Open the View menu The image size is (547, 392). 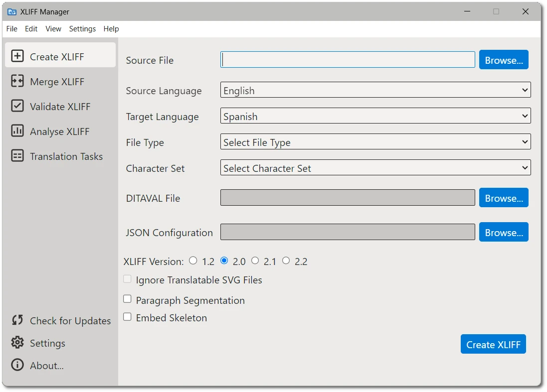(53, 29)
